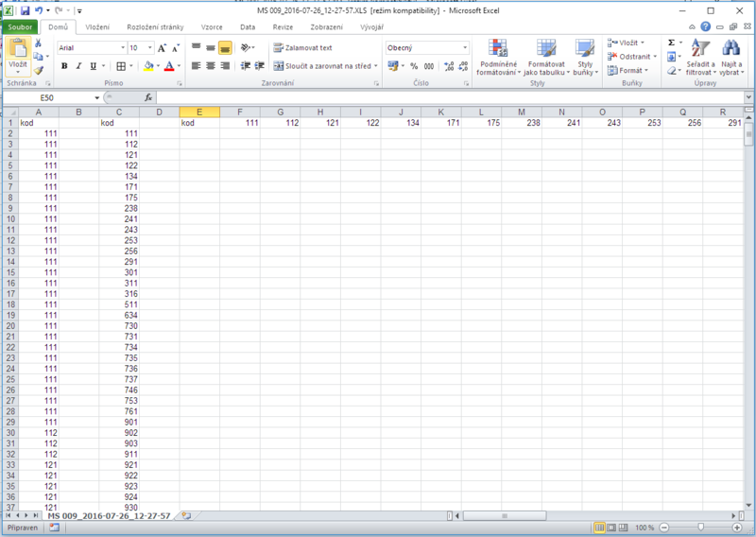Switch to the Revize tab
This screenshot has height=537, width=756.
[x=283, y=27]
